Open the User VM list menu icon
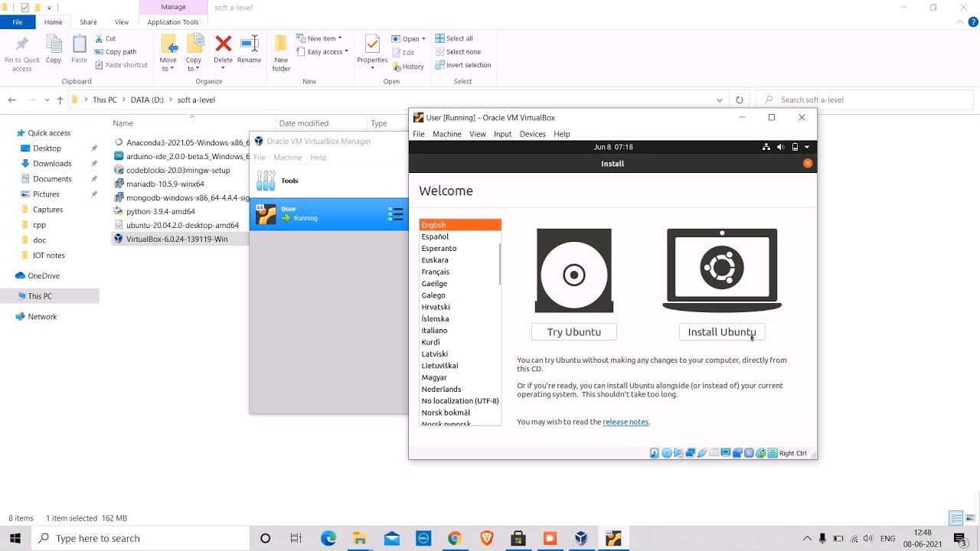The image size is (980, 551). coord(396,214)
